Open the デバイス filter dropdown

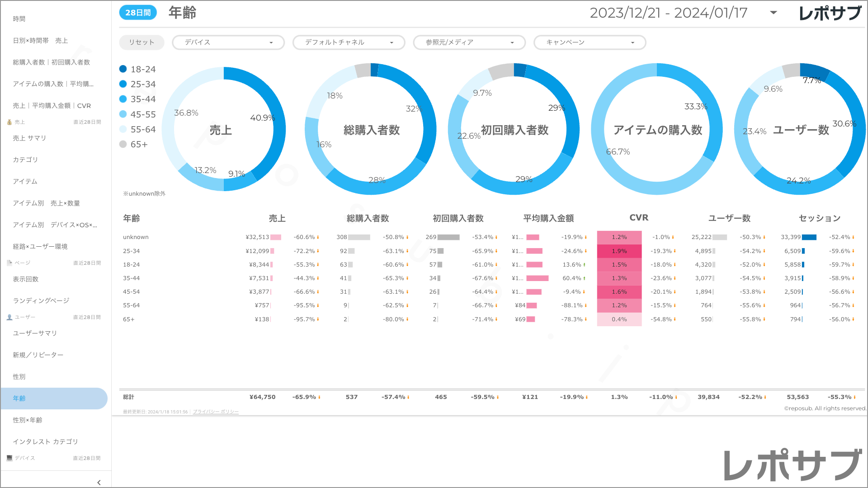(x=228, y=42)
